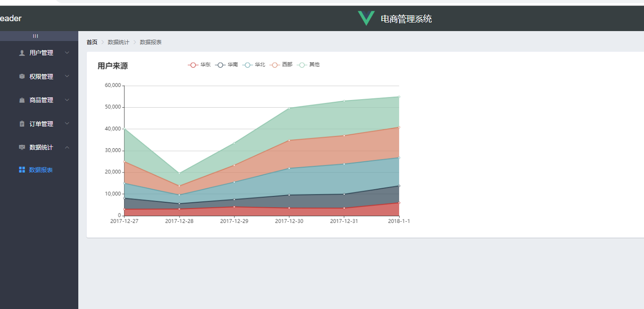644x309 pixels.
Task: Click the 60,000 y-axis label
Action: (x=113, y=86)
